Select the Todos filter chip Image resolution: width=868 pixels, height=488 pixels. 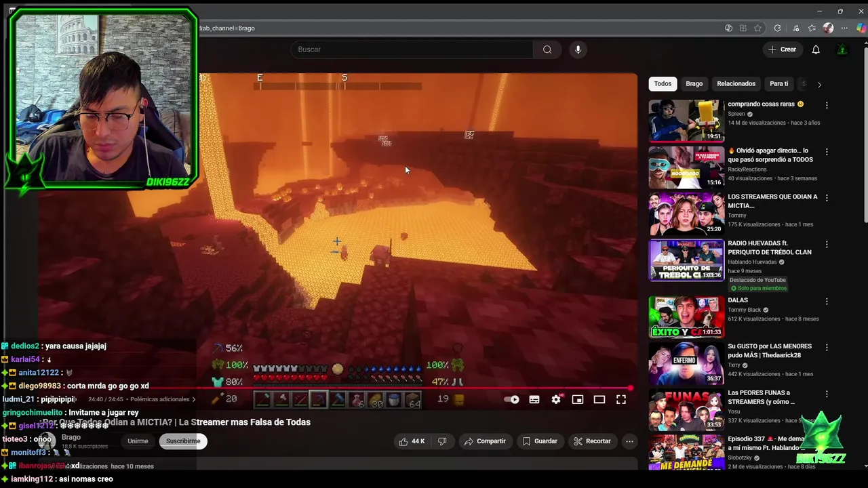[663, 84]
